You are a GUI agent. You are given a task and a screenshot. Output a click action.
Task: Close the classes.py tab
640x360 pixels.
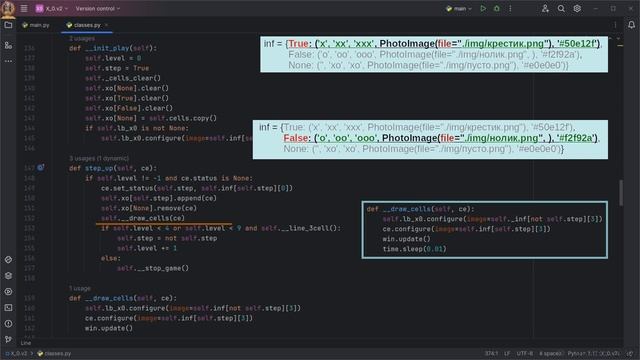(107, 25)
